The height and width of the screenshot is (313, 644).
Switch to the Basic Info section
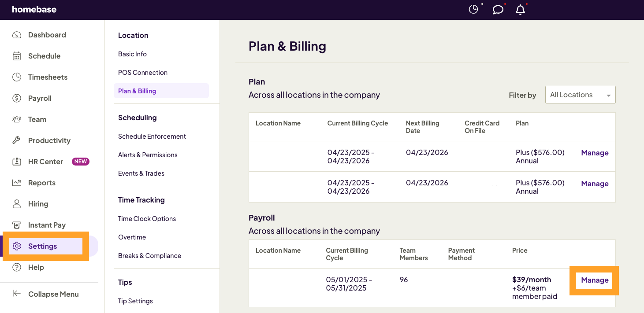132,54
